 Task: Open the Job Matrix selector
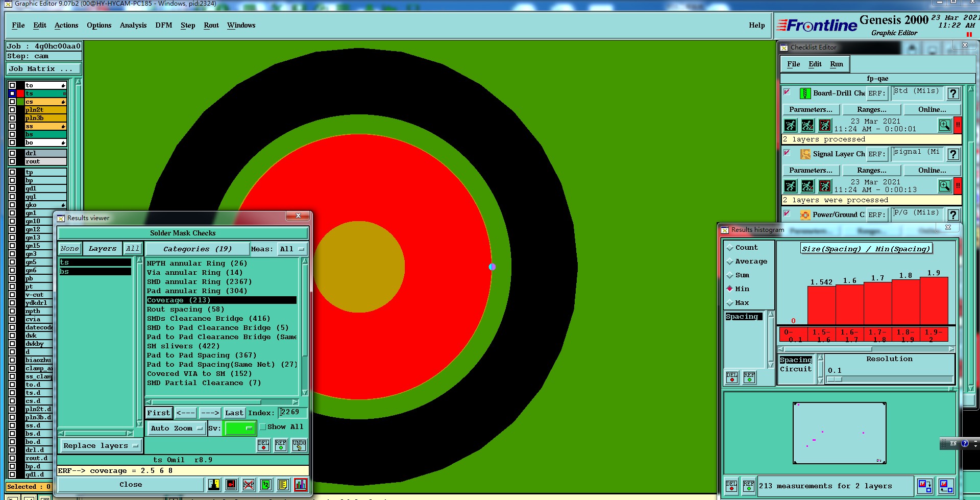pyautogui.click(x=44, y=69)
